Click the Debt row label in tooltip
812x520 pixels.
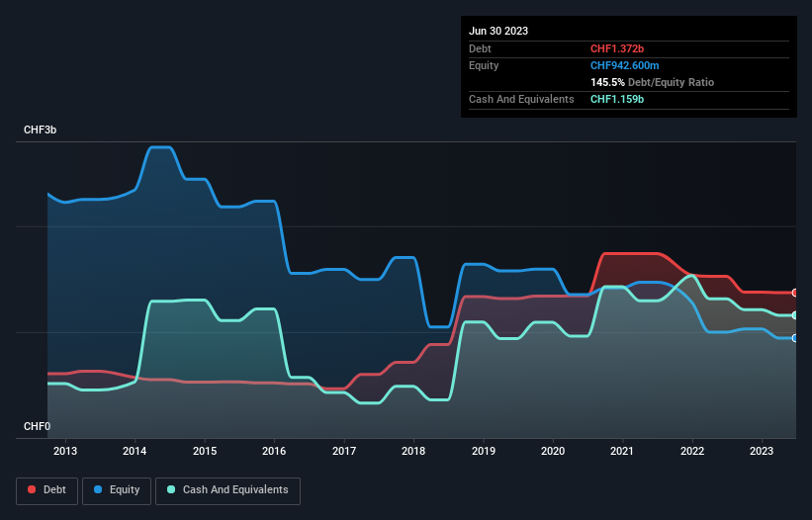coord(480,48)
